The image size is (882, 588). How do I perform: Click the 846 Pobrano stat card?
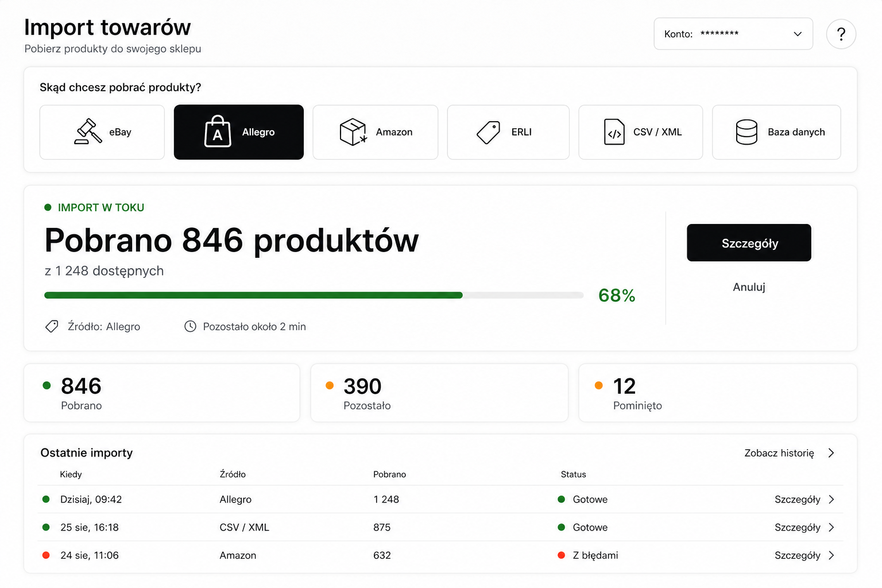[x=162, y=393]
